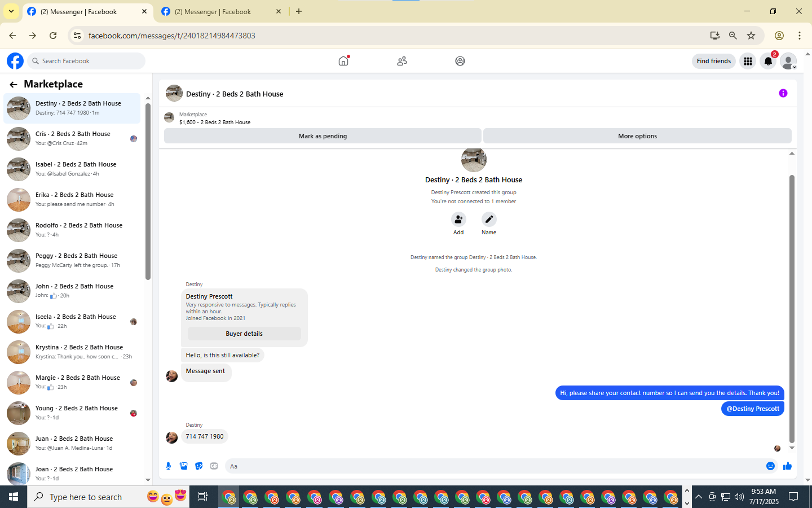Open the notifications bell
The image size is (812, 508).
pos(768,61)
